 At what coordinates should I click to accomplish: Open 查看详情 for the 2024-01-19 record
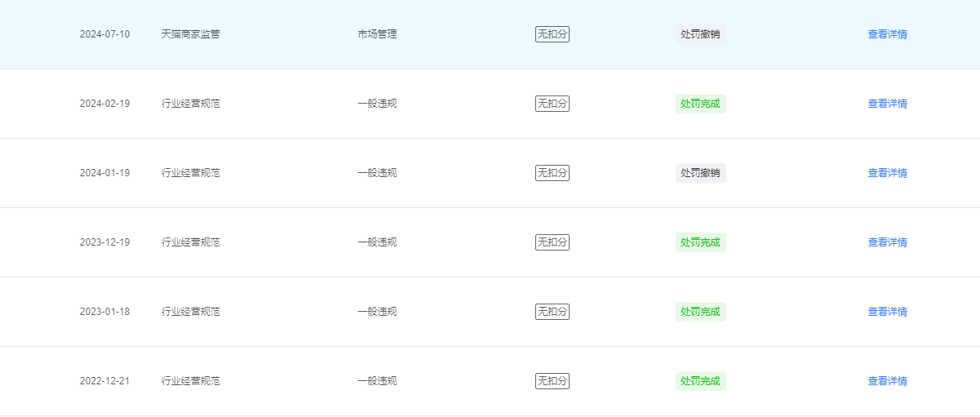(887, 173)
